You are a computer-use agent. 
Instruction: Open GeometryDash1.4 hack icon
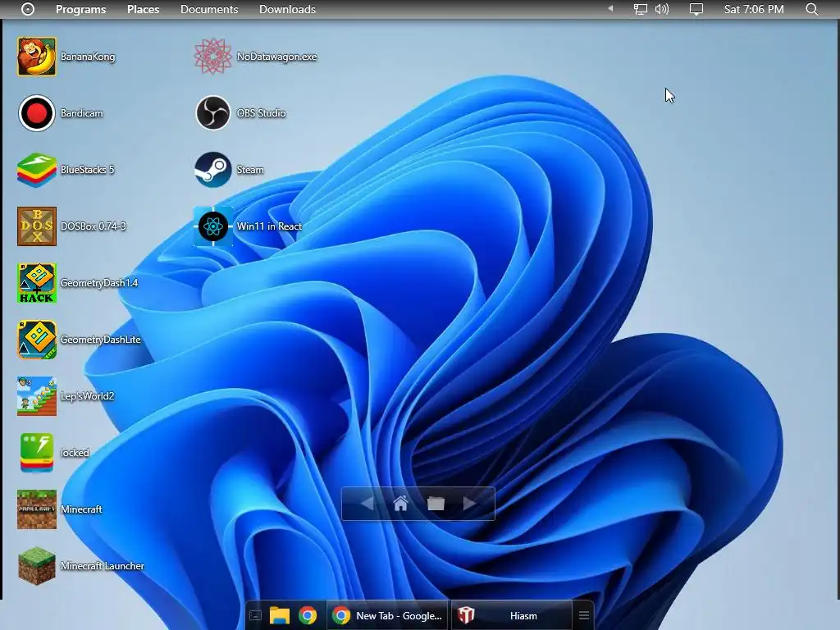36,283
